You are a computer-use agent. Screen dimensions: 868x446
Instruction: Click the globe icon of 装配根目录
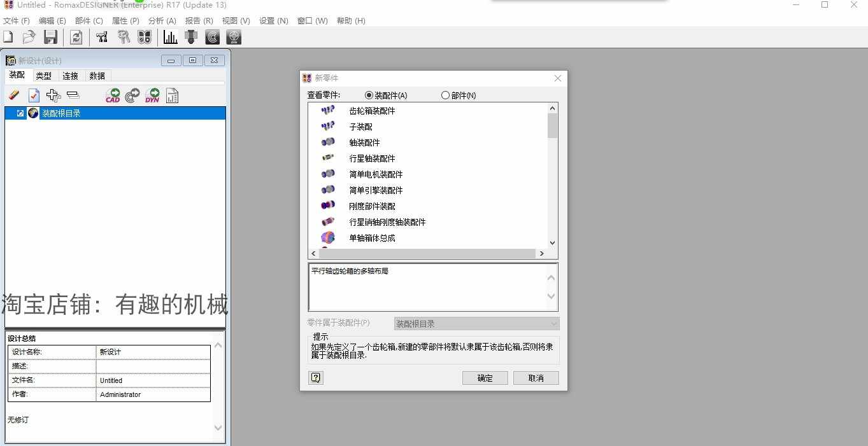(x=33, y=113)
